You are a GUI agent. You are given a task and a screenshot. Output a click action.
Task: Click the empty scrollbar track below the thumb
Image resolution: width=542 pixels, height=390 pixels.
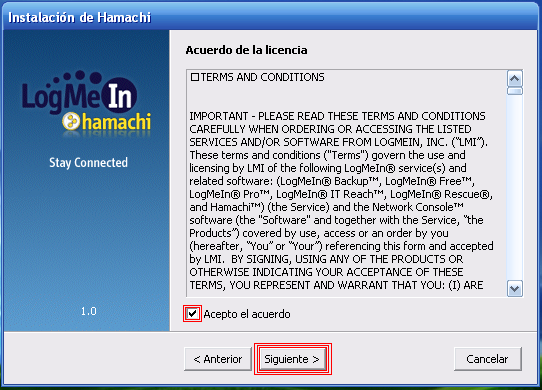coord(515,187)
